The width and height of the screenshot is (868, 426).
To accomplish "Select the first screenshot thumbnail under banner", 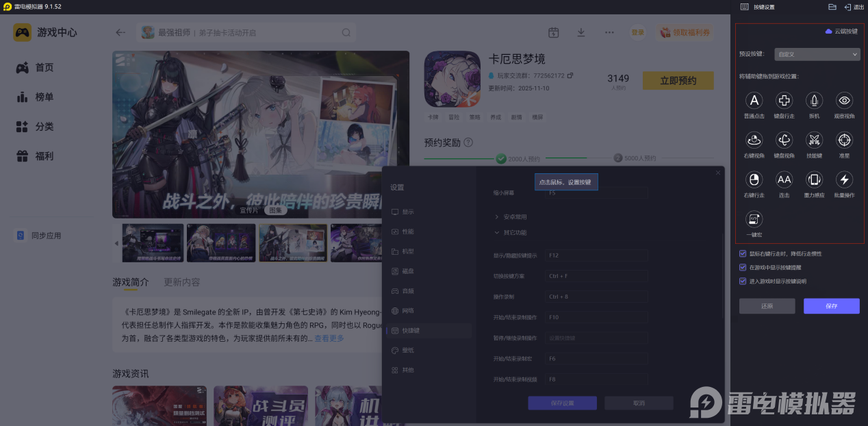I will click(x=153, y=243).
